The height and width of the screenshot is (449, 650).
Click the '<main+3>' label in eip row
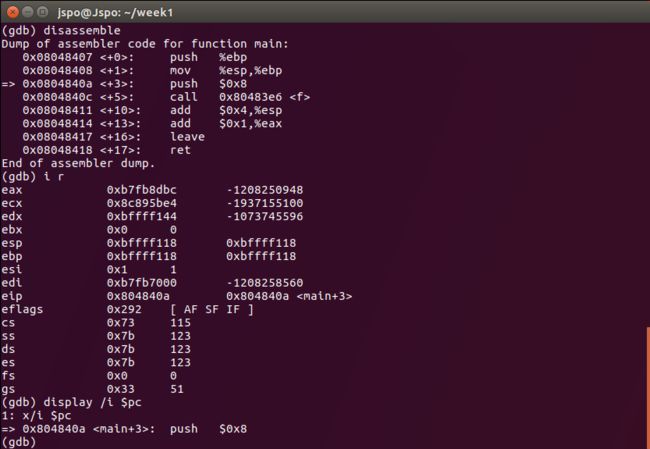(324, 296)
